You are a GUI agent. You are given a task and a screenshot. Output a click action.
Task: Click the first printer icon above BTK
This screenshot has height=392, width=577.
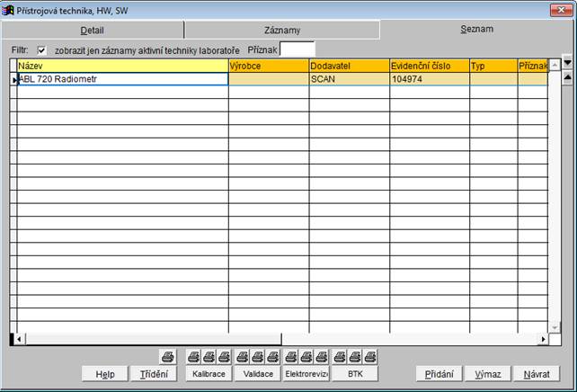pos(340,357)
